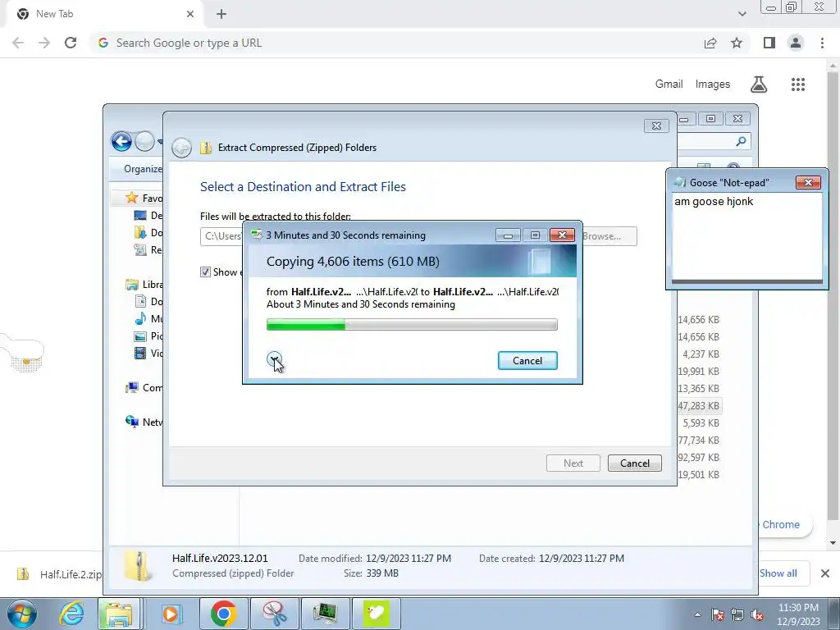Screen dimensions: 840x630
Task: Select the 5,593 KB file row
Action: coord(699,422)
